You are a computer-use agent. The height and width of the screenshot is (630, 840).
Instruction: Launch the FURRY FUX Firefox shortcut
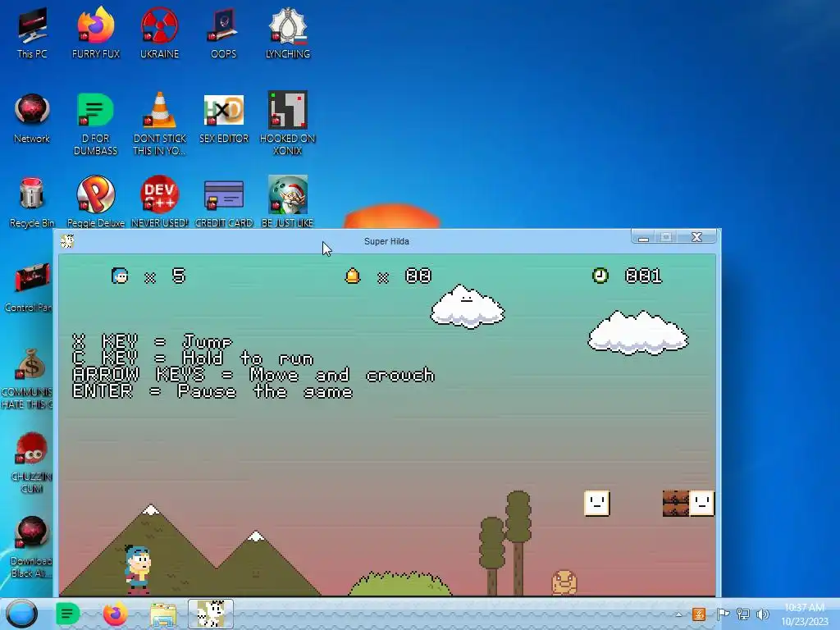96,33
